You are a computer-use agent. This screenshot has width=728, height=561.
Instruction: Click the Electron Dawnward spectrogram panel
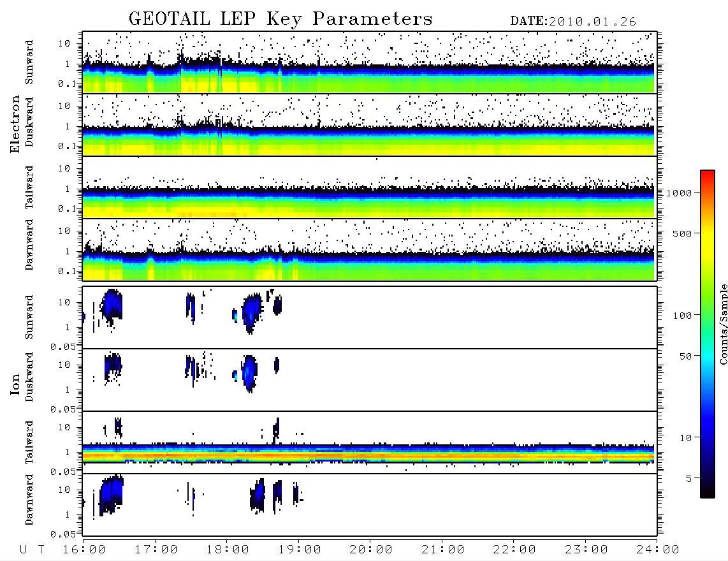(x=370, y=250)
